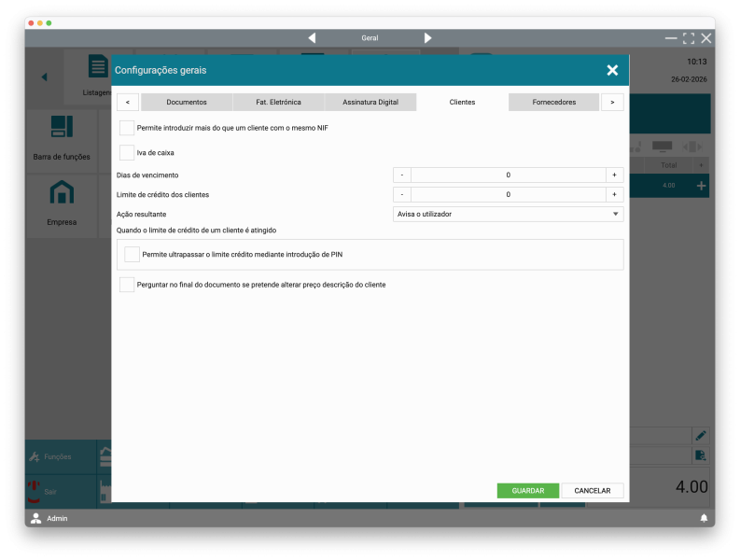Click the notification bell icon
The image size is (740, 560).
click(x=704, y=518)
